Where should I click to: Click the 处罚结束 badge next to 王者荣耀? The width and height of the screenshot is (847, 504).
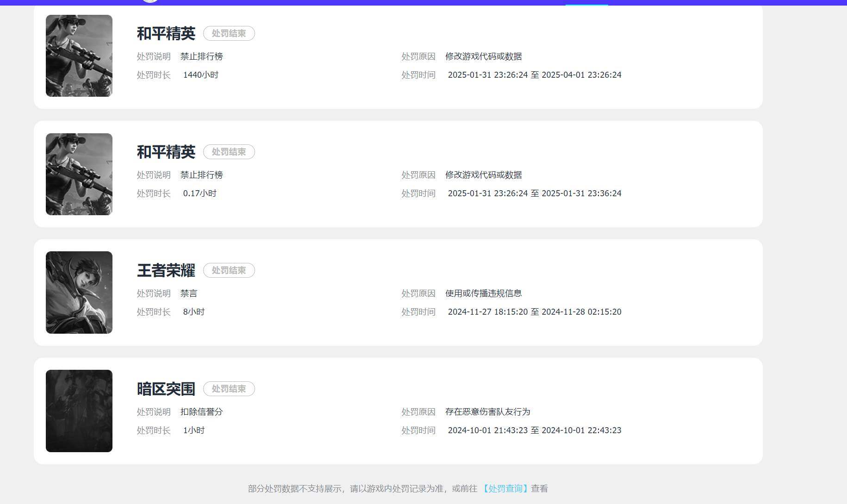[229, 270]
